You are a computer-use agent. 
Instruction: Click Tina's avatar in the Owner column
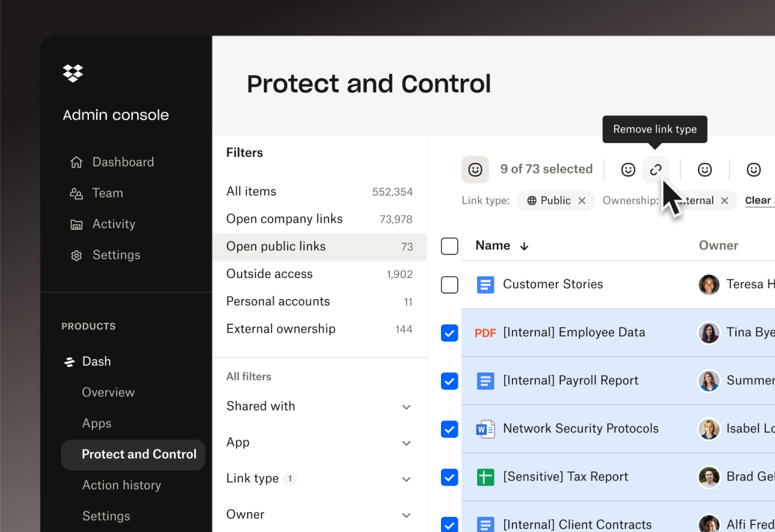709,333
